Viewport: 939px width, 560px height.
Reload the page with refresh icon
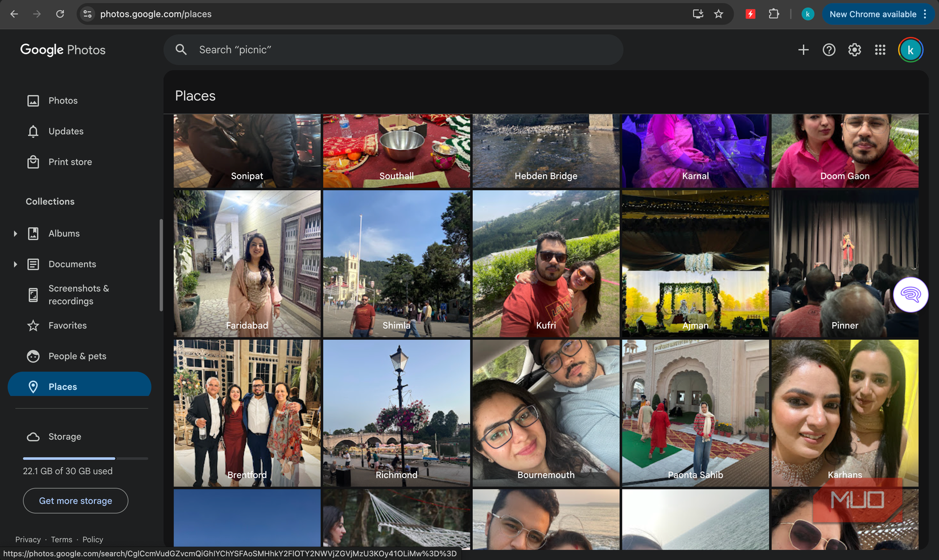pos(60,14)
